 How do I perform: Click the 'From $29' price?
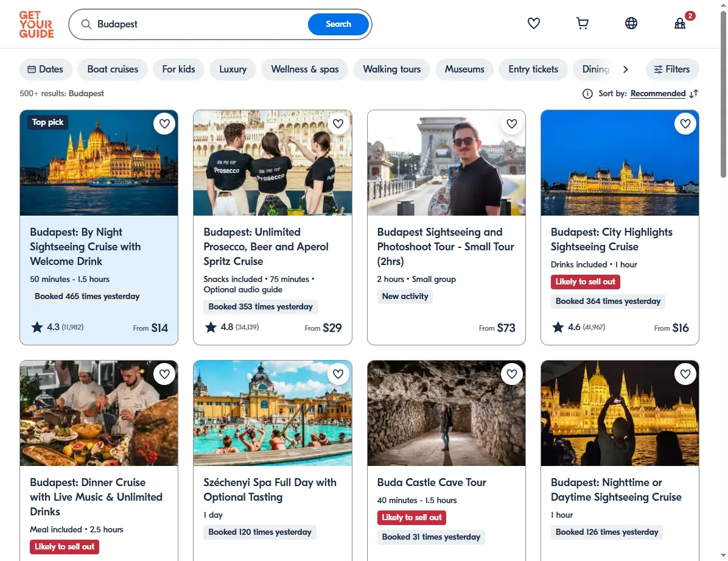tap(323, 328)
